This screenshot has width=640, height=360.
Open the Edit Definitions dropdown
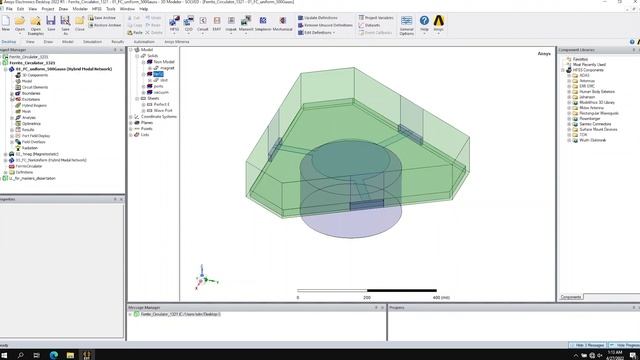coord(316,33)
